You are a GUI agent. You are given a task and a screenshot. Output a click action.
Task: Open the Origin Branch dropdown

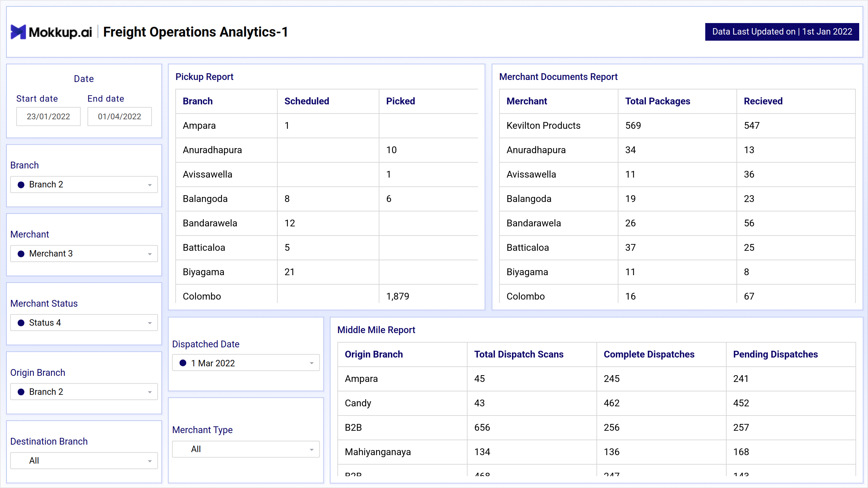tap(84, 392)
